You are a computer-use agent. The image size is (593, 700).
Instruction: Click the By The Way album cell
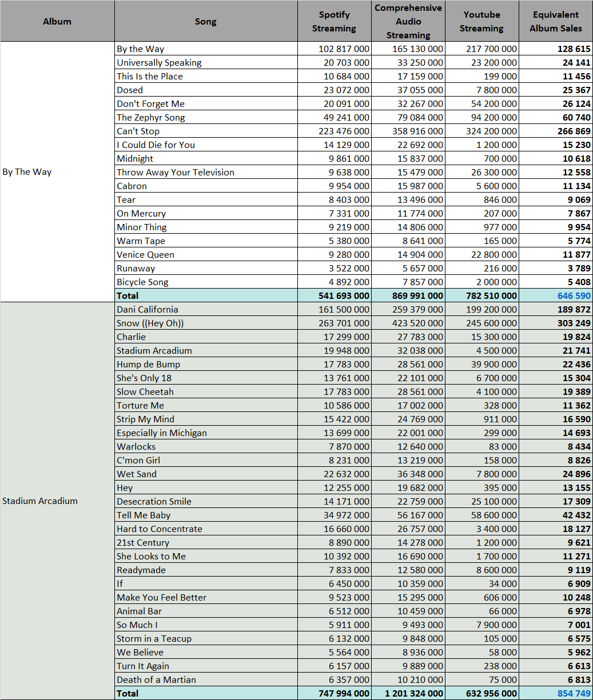[57, 172]
